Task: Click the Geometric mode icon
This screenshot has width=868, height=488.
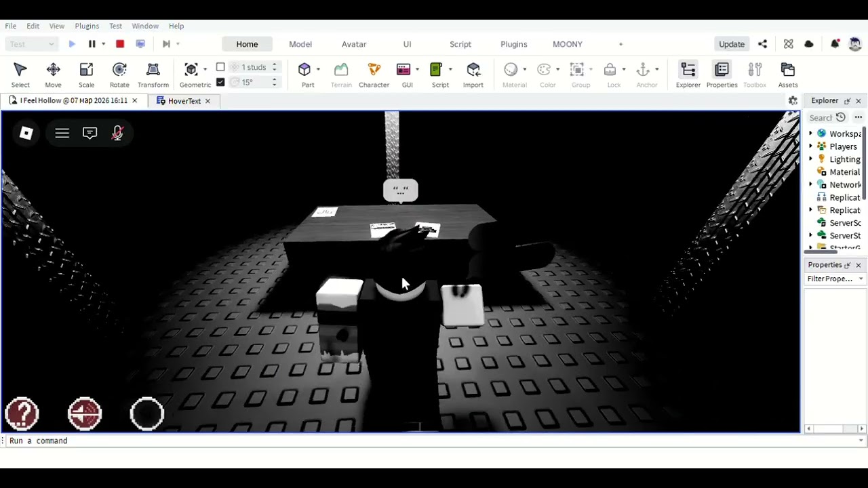Action: coord(191,69)
